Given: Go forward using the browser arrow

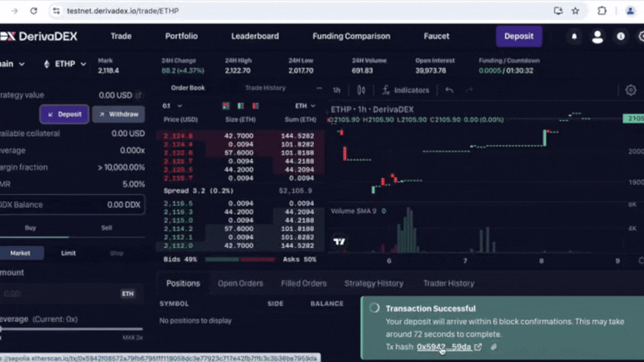Looking at the screenshot, I should tap(14, 11).
